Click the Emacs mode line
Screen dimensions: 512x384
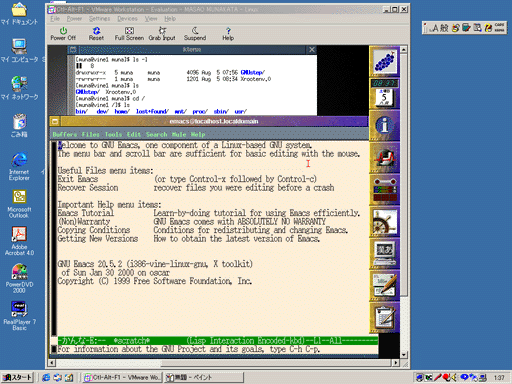[x=218, y=340]
